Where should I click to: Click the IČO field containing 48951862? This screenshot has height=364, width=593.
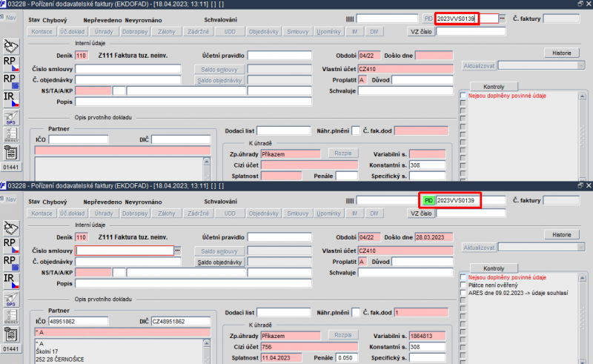click(79, 321)
